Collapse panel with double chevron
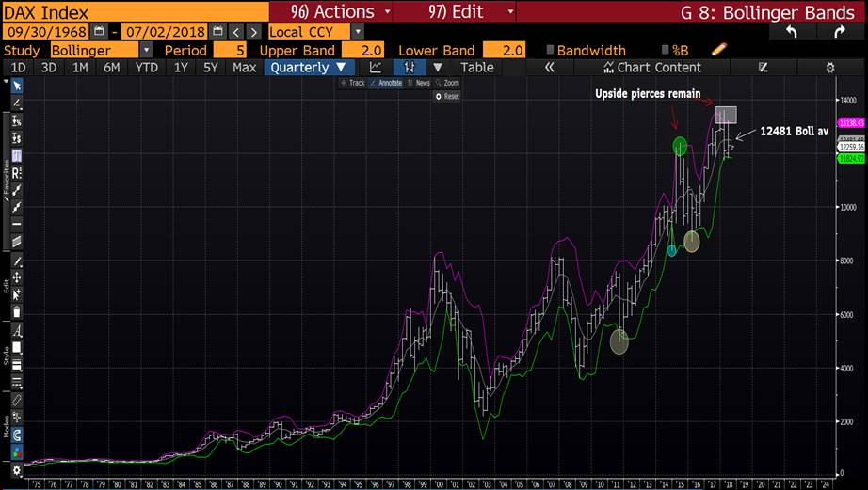The width and height of the screenshot is (868, 490). 549,68
